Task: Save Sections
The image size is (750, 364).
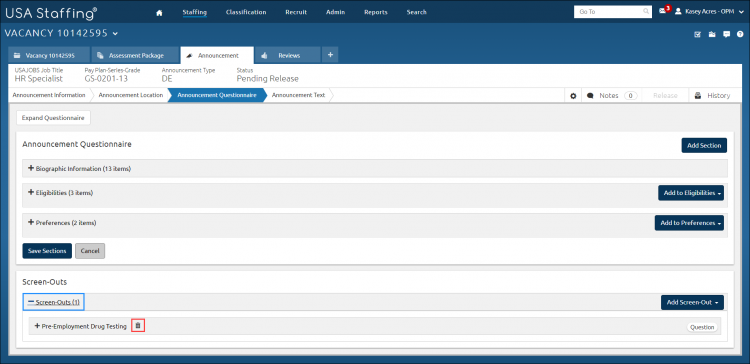Action: point(47,251)
